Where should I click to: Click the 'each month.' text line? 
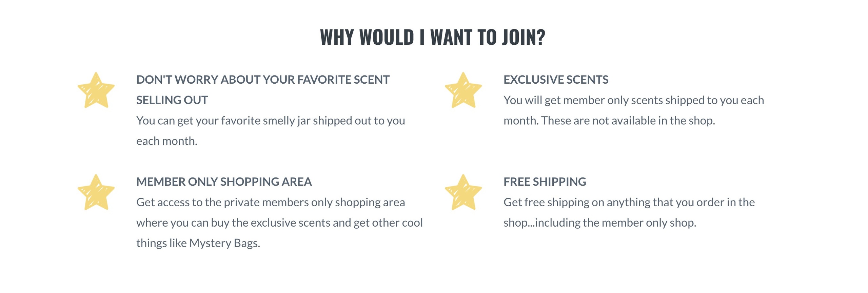click(167, 141)
